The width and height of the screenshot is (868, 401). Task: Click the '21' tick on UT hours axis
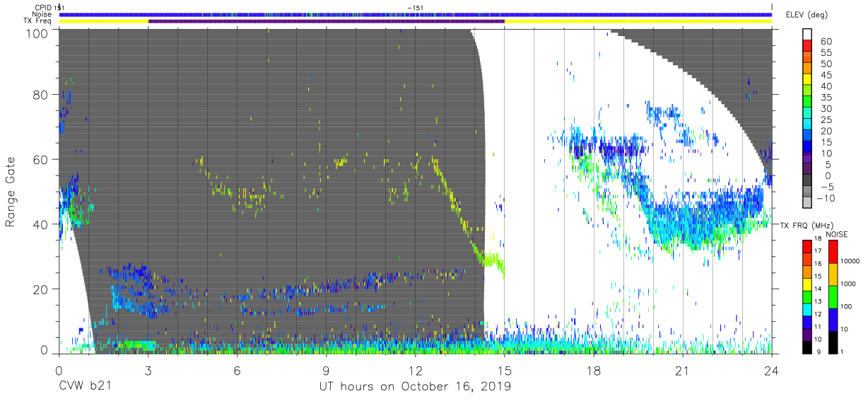683,371
